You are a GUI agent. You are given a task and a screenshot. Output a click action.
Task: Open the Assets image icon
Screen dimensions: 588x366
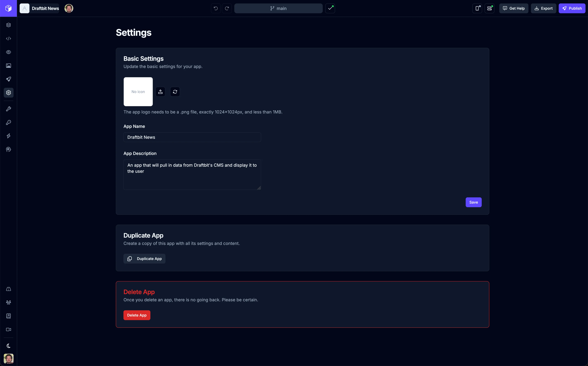coord(8,65)
